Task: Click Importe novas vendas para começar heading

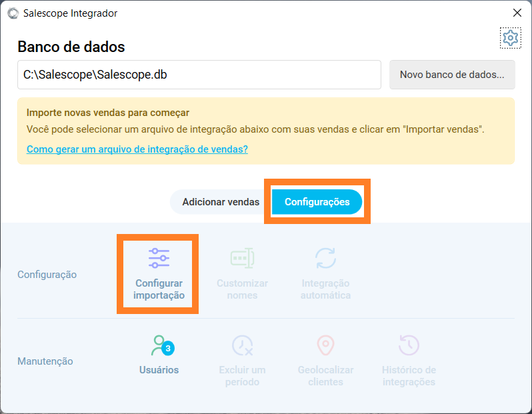Action: (x=108, y=113)
